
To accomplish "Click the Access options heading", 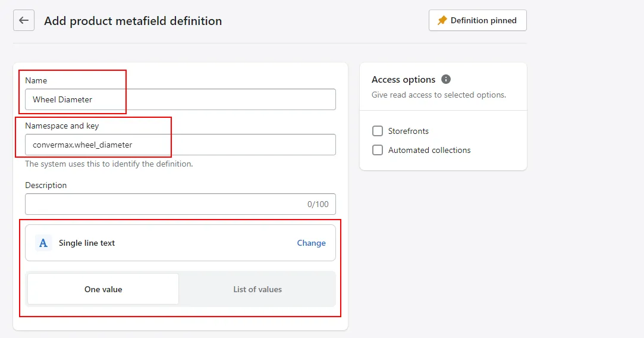I will (x=403, y=79).
